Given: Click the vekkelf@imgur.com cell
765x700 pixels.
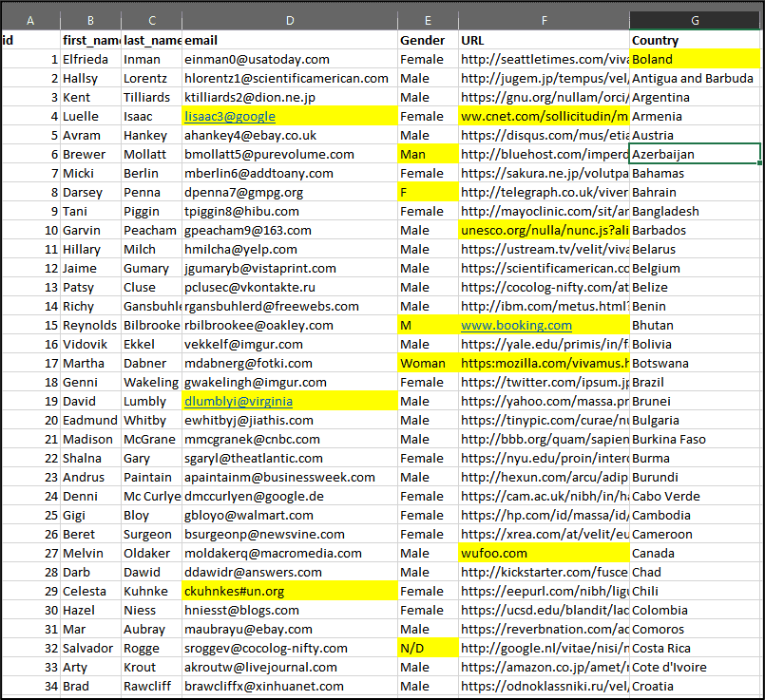Looking at the screenshot, I should click(290, 345).
